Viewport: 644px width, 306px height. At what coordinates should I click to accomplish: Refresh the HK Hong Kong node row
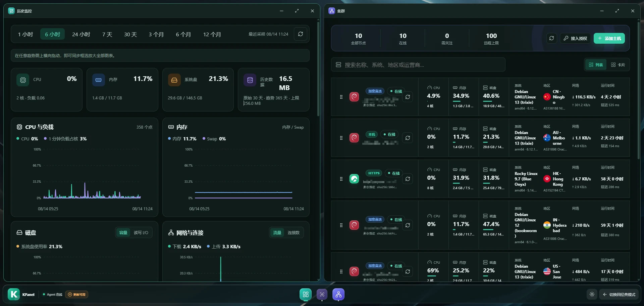[x=408, y=179]
